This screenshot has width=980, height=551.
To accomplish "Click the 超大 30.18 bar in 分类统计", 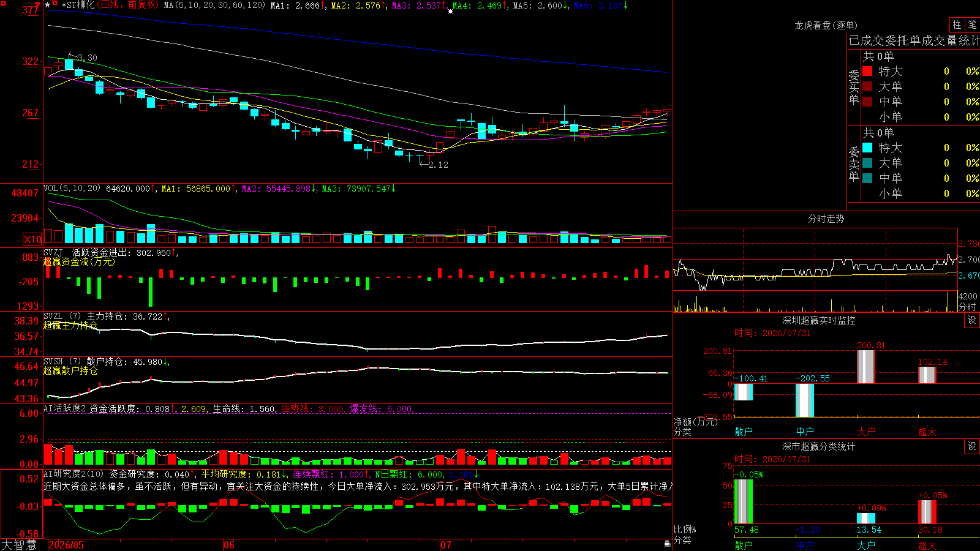I will coord(927,512).
